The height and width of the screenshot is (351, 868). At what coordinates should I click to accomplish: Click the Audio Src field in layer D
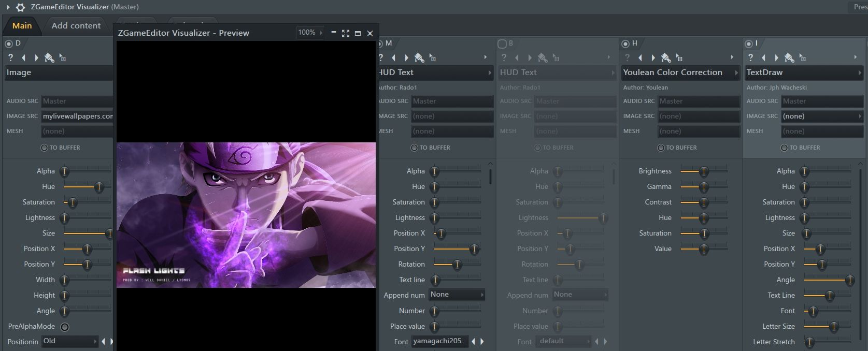pyautogui.click(x=77, y=101)
